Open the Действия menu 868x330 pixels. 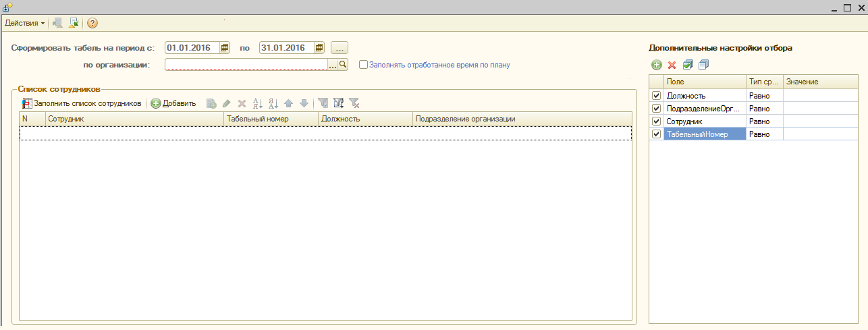[25, 23]
